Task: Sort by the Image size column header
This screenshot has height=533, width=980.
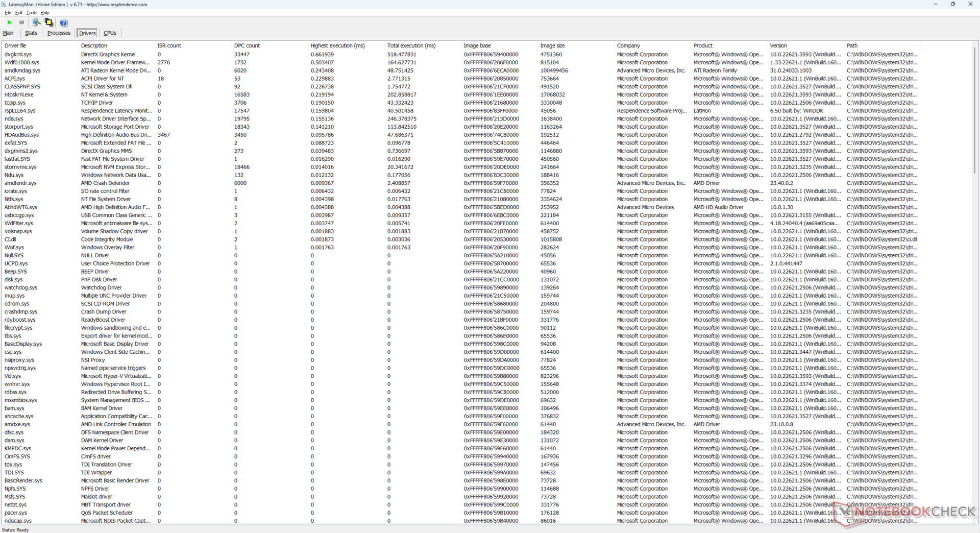Action: click(576, 45)
